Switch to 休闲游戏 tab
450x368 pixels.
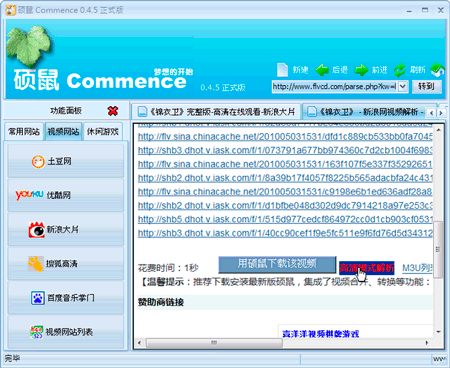click(103, 132)
